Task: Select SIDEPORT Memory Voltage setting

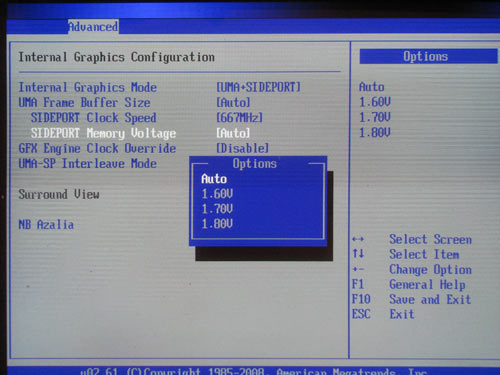Action: pos(103,133)
